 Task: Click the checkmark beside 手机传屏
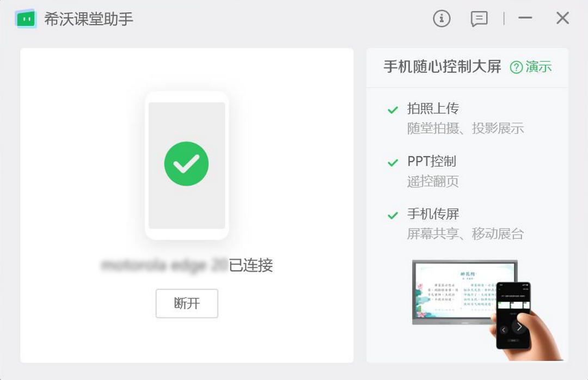[393, 215]
